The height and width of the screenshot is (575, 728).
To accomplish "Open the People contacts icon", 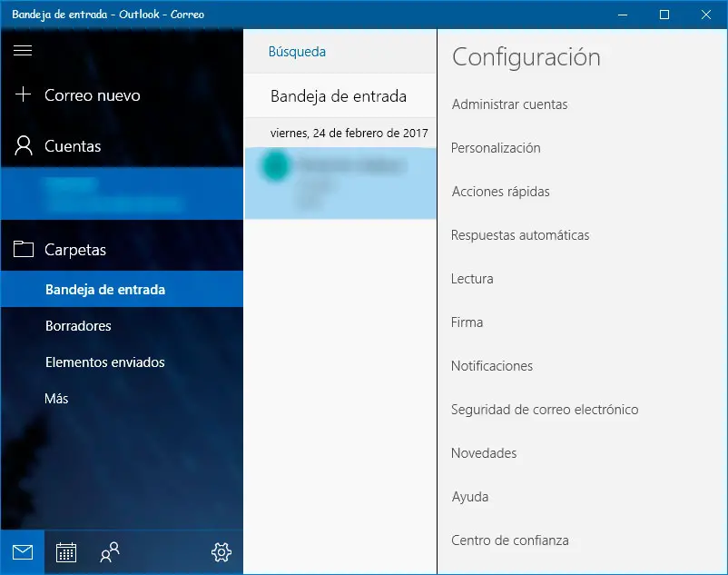I will (110, 552).
